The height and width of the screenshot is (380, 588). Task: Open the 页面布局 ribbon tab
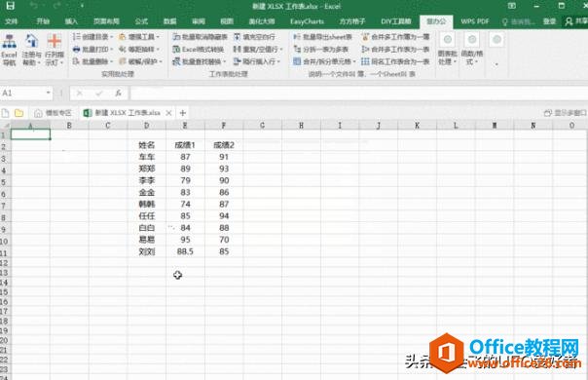(x=106, y=21)
